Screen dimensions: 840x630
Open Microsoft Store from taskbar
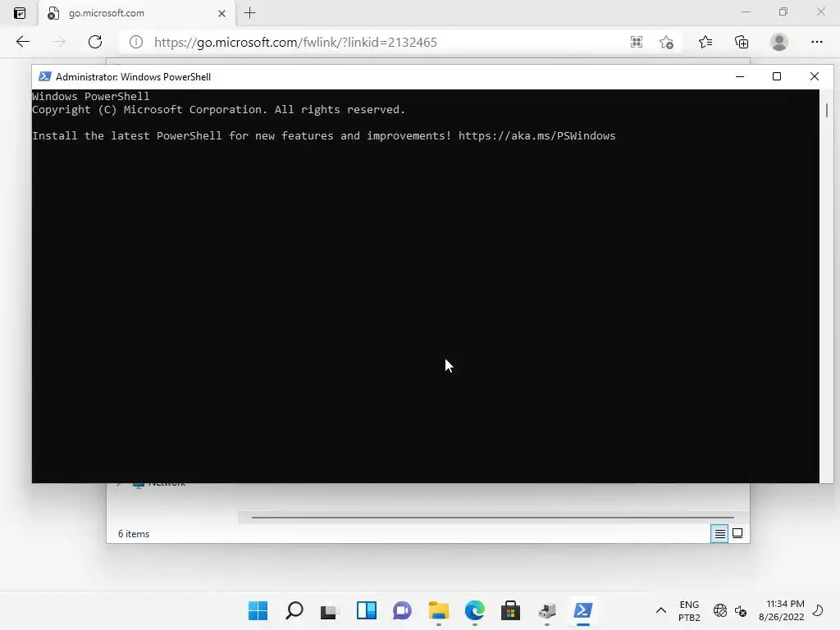[x=510, y=610]
